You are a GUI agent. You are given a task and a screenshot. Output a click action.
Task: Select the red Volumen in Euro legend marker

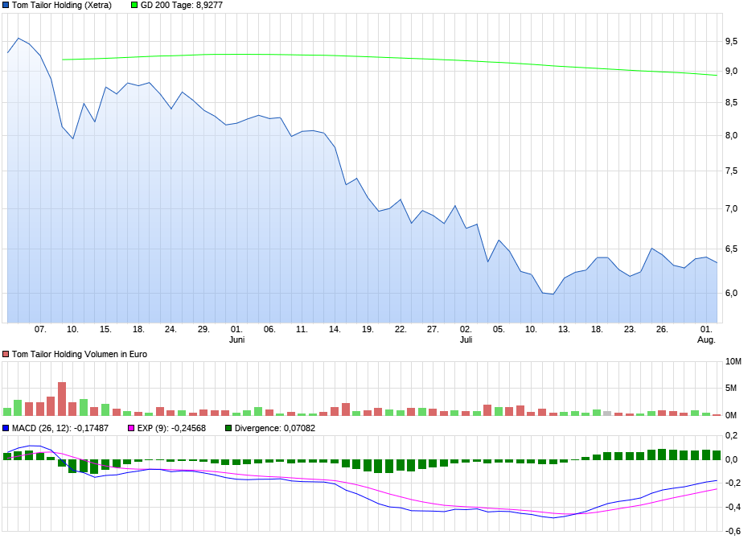coord(6,353)
